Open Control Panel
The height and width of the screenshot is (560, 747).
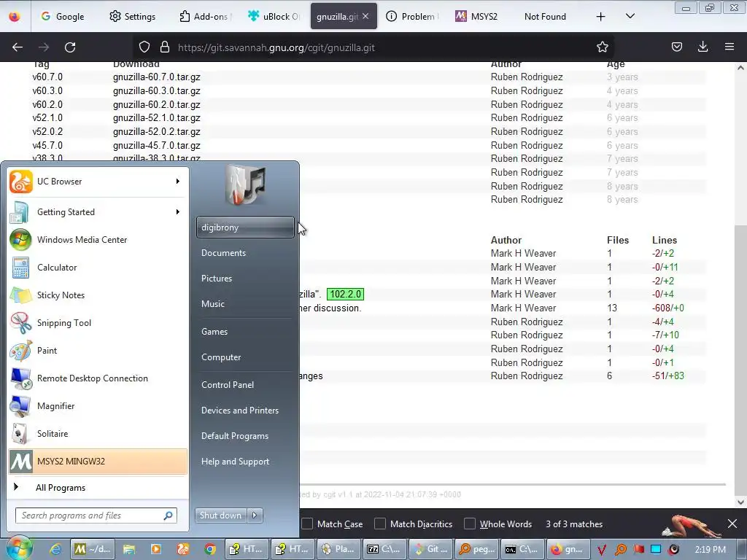pyautogui.click(x=245, y=385)
